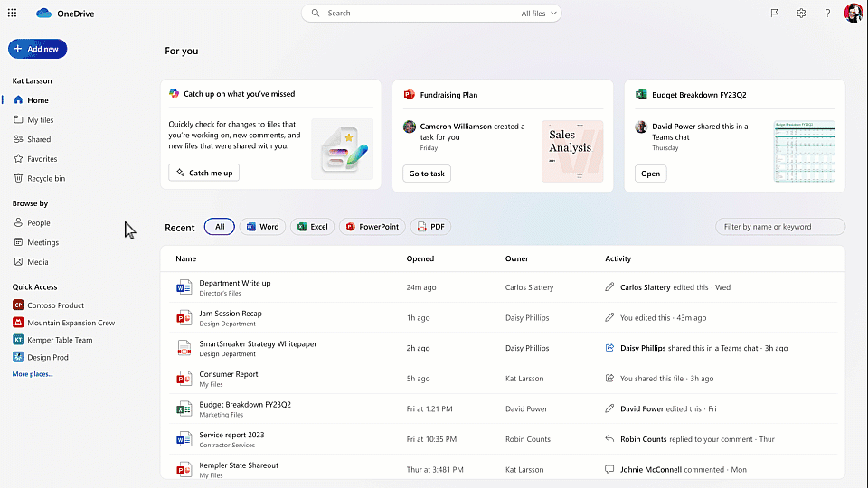The width and height of the screenshot is (868, 488).
Task: Click the Add new button
Action: tap(38, 49)
